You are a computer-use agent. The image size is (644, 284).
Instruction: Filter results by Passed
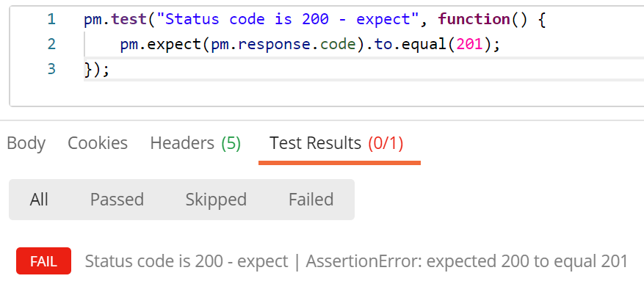click(117, 200)
